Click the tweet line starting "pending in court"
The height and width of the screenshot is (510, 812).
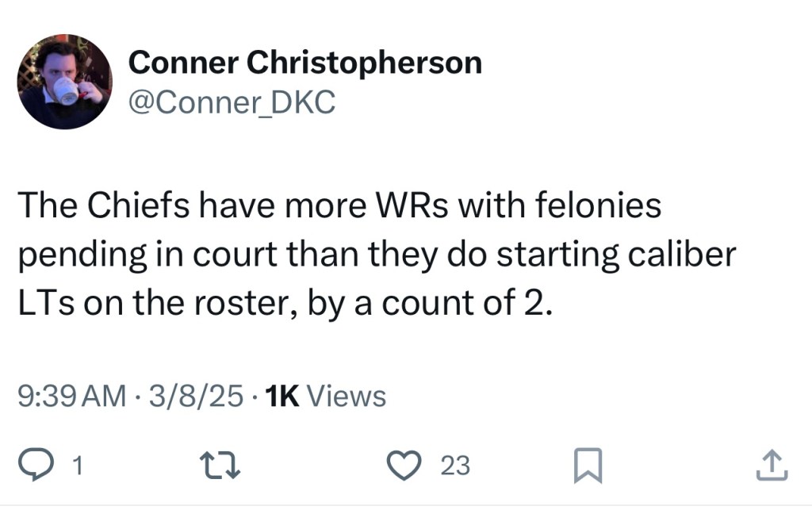coord(377,255)
